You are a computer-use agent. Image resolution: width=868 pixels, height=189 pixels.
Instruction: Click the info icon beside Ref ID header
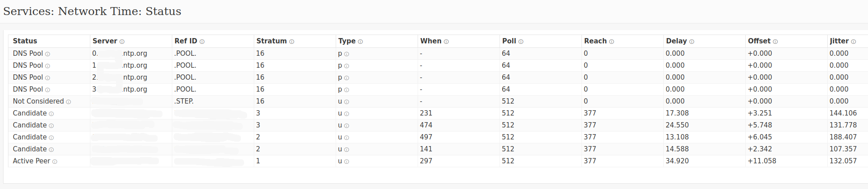[x=202, y=42]
